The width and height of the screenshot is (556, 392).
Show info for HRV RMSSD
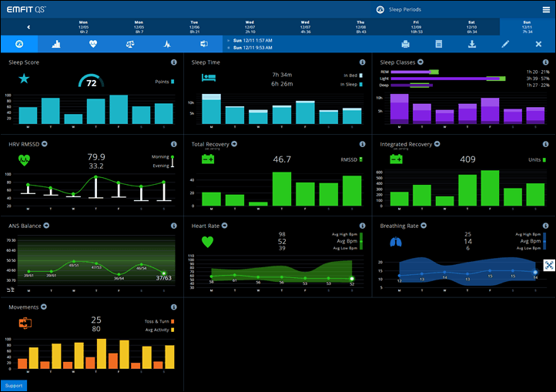click(x=174, y=144)
